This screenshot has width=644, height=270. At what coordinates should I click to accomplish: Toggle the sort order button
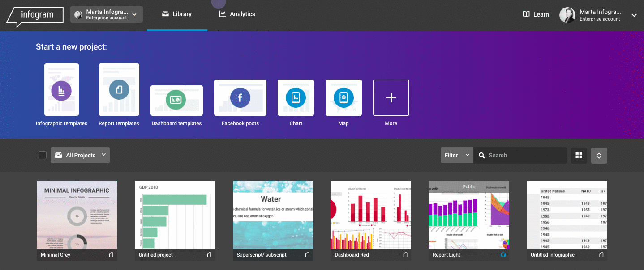click(x=599, y=155)
